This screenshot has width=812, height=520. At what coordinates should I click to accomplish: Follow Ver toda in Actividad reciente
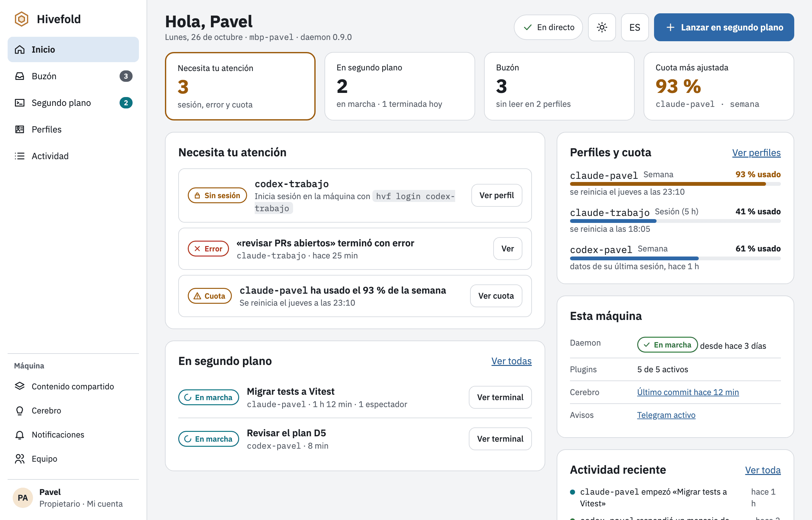click(763, 470)
